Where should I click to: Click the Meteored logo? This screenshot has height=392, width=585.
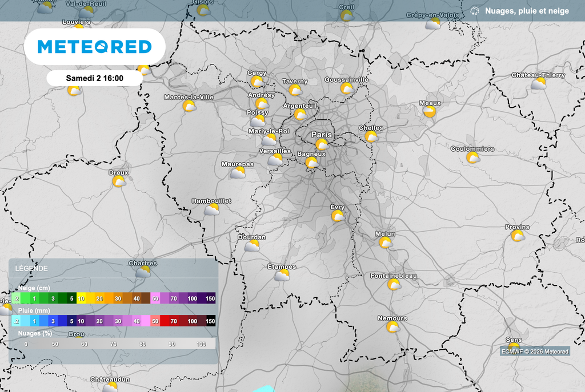[x=95, y=46]
